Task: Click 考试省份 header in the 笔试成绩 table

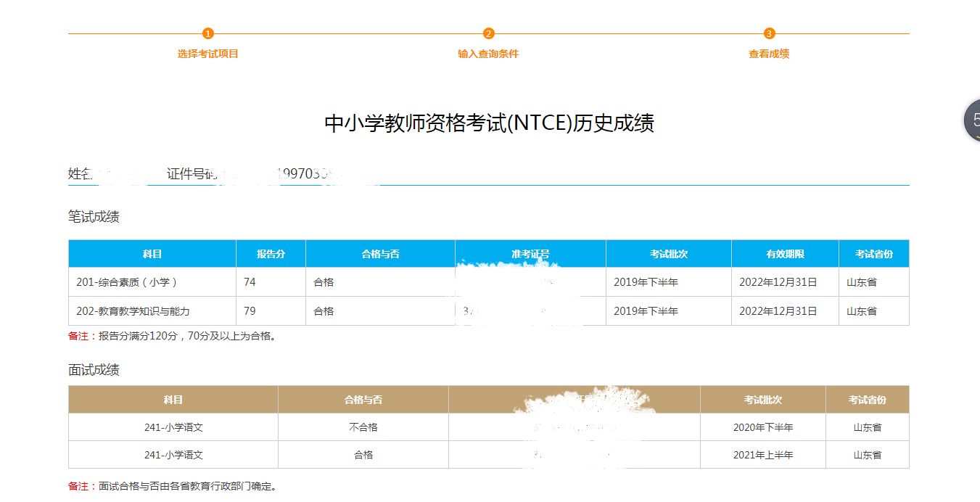Action: [874, 254]
